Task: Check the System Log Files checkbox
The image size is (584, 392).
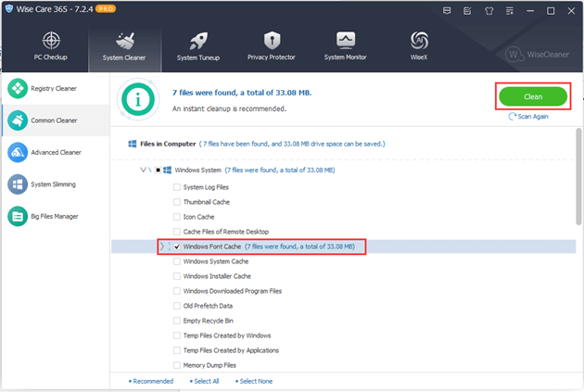Action: tap(177, 187)
